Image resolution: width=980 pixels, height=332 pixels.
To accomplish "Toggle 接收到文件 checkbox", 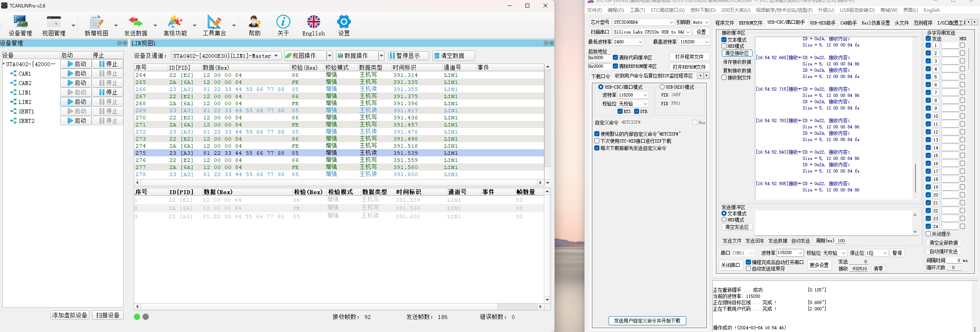I will pyautogui.click(x=724, y=78).
